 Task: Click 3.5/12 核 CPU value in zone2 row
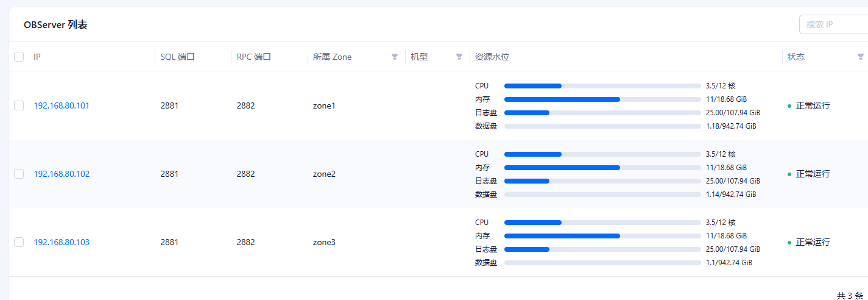click(x=721, y=154)
